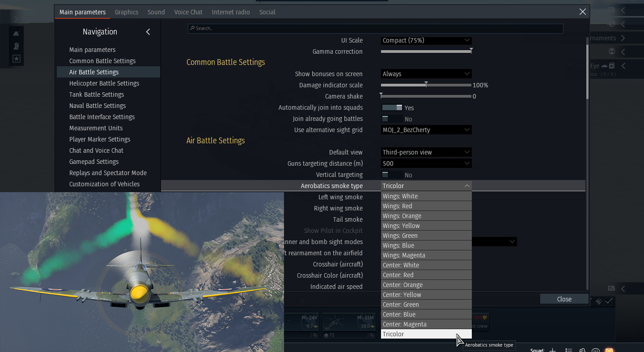Adjust the Damage indicator scale slider
This screenshot has height=352, width=644.
coord(426,85)
